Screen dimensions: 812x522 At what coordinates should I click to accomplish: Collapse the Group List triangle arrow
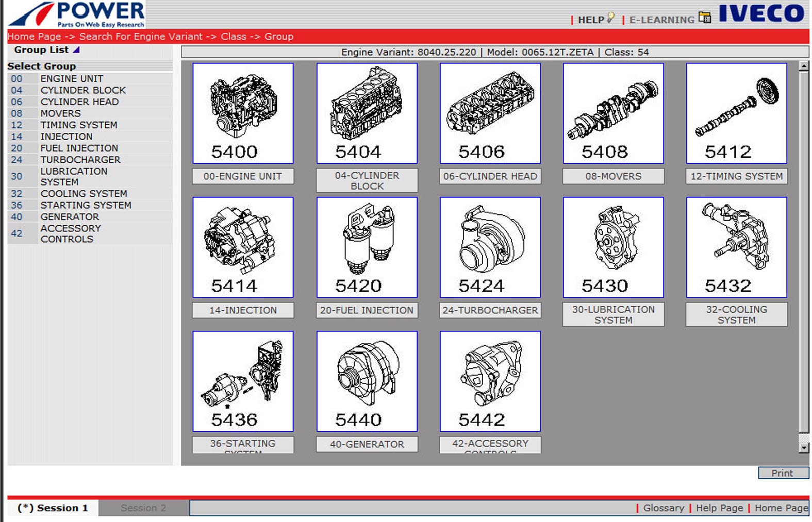(x=76, y=50)
